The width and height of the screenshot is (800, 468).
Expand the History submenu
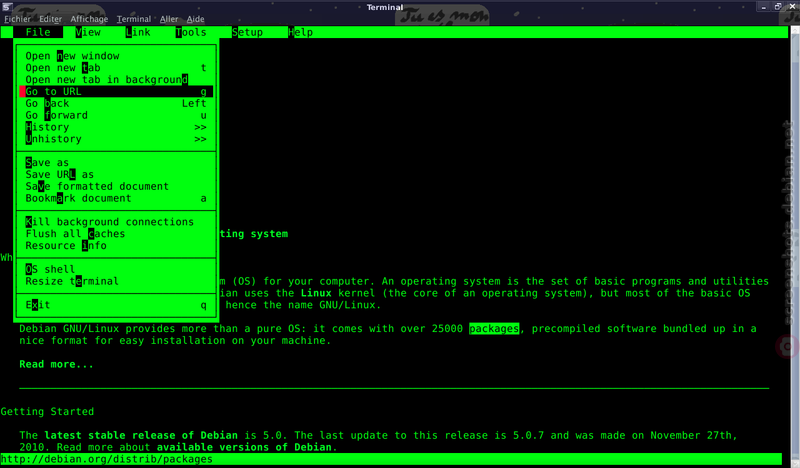pyautogui.click(x=116, y=127)
